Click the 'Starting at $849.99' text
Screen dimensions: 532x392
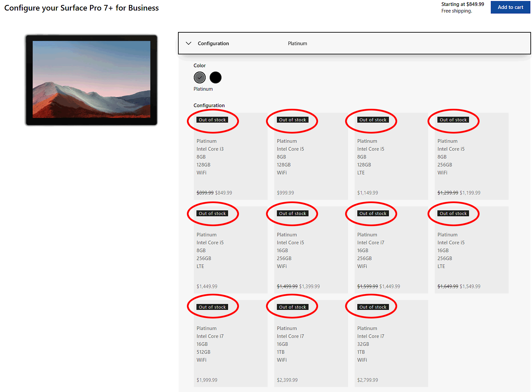coord(463,4)
